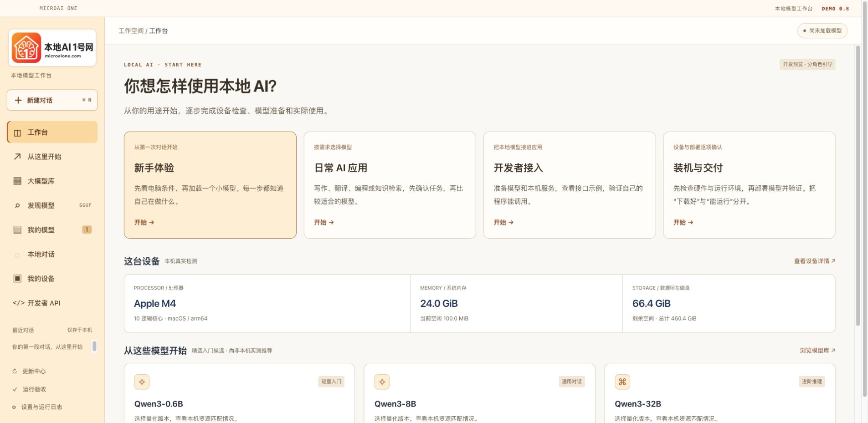Viewport: 868px width, 423px height.
Task: Click the 通用对话 tag on Qwen3-8B
Action: 572,382
